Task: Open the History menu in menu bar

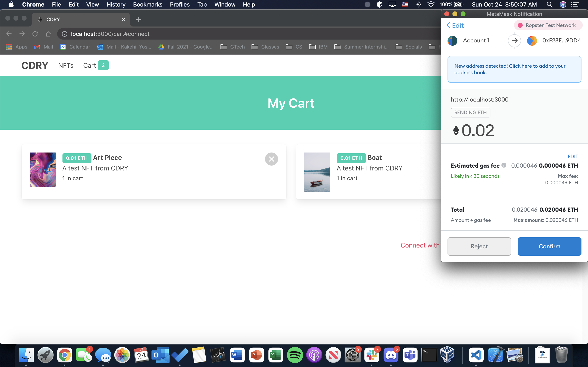Action: click(116, 5)
